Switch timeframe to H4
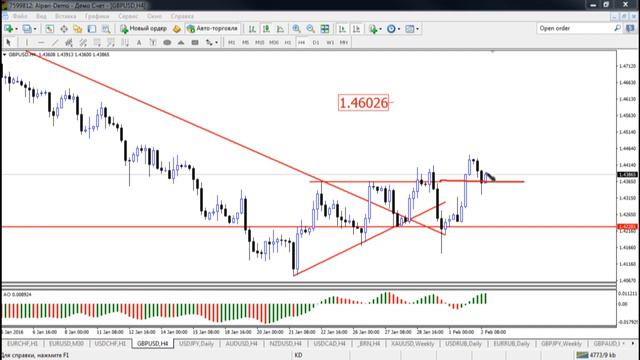Viewport: 640px width, 360px height. coord(302,42)
